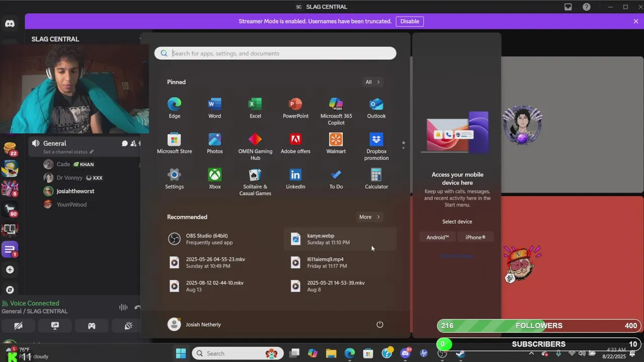Show hidden system tray icons chevron
The height and width of the screenshot is (362, 644).
click(531, 353)
